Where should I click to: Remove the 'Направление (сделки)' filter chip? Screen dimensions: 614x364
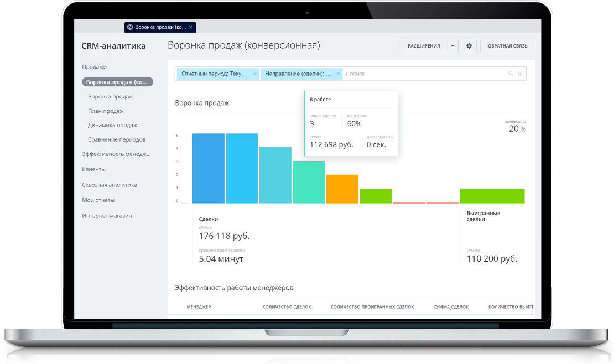click(x=339, y=74)
